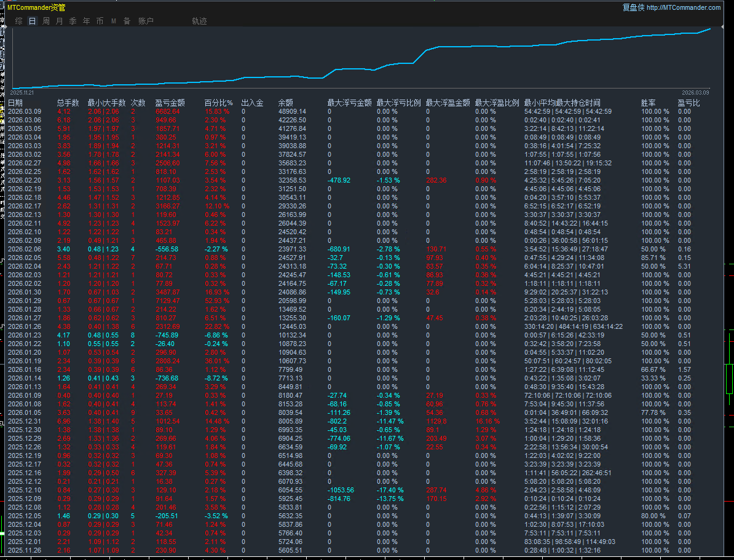Open the 年 yearly statistics tab
This screenshot has width=734, height=560.
point(86,21)
